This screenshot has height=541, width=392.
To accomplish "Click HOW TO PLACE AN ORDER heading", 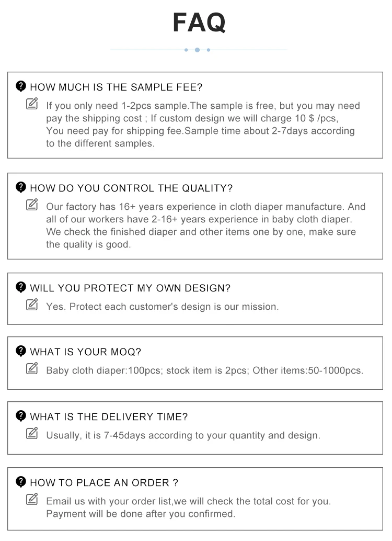I will (x=104, y=482).
